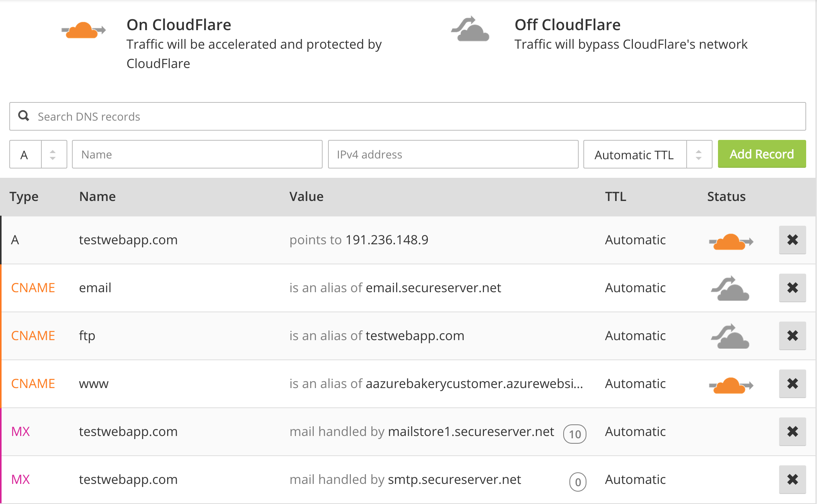Delete the testwebapp.com A record

coord(792,240)
